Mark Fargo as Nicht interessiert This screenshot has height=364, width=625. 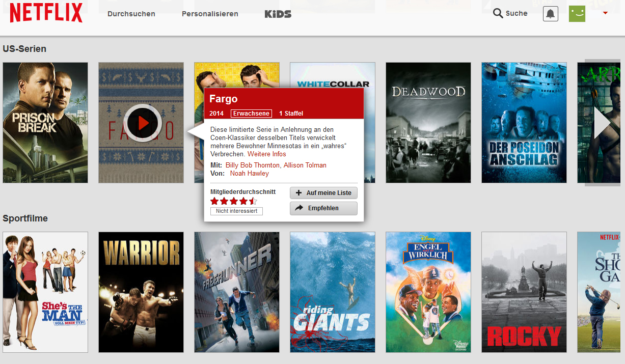[x=236, y=211]
